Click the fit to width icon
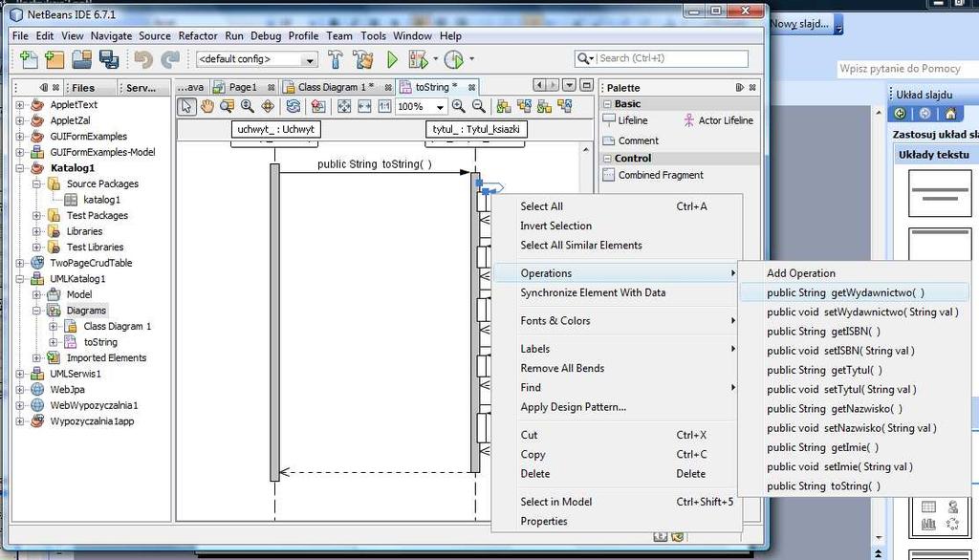The image size is (979, 560). [x=364, y=106]
